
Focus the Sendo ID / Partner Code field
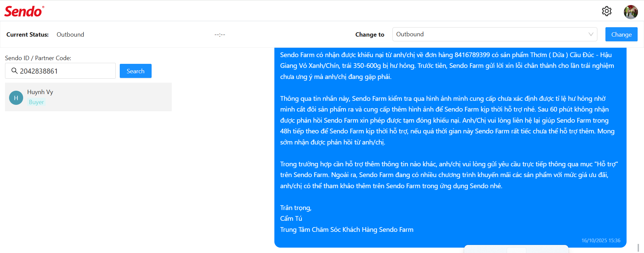click(60, 71)
